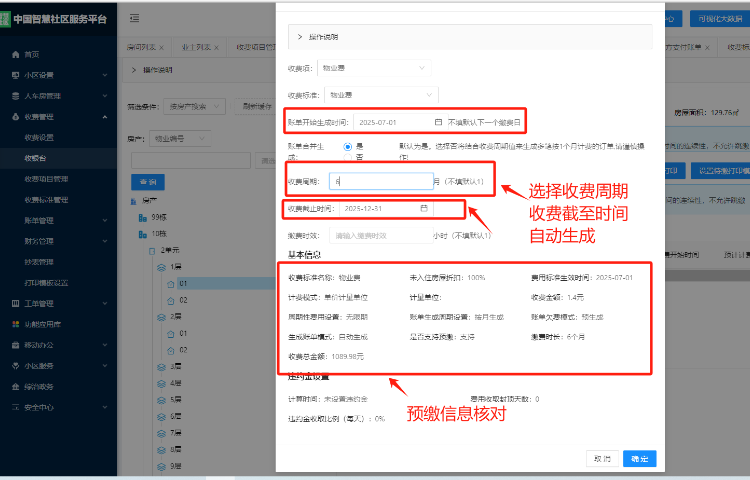
Task: Click the platform logo in header
Action: click(x=5, y=19)
